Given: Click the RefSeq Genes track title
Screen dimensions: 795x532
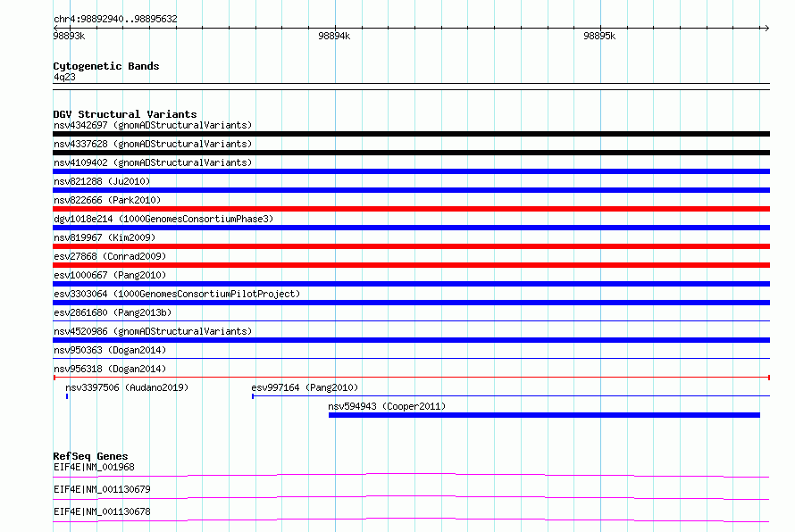Looking at the screenshot, I should 90,456.
